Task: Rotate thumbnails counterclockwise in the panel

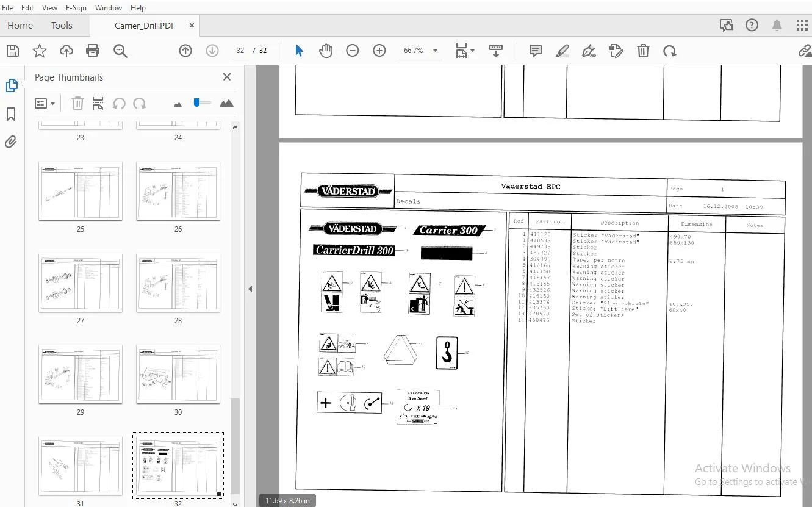Action: (x=119, y=104)
